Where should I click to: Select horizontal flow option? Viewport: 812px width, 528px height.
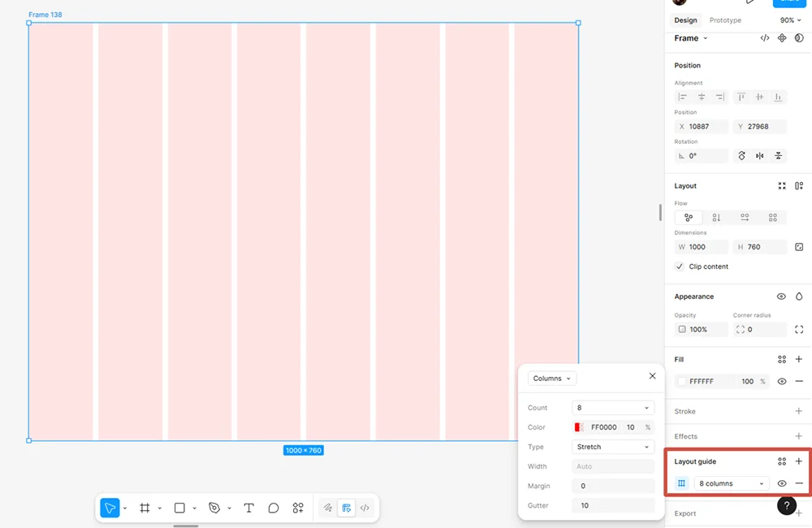click(745, 218)
